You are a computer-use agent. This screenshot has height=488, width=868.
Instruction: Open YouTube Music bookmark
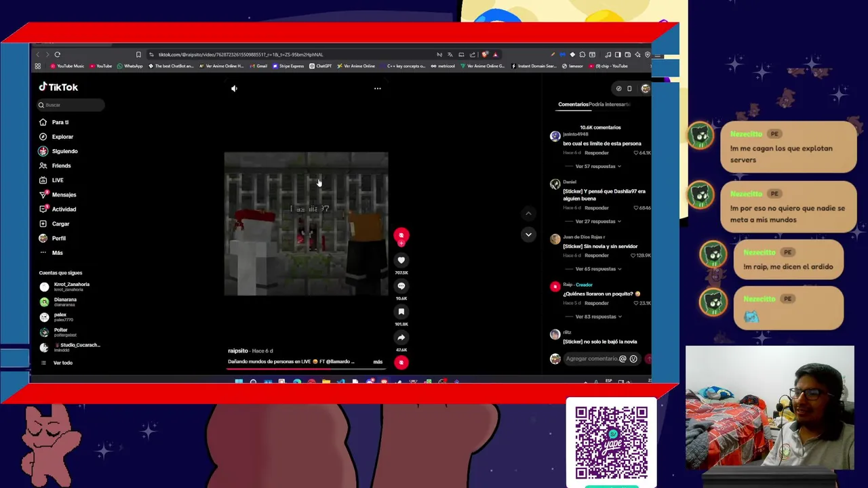coord(66,66)
